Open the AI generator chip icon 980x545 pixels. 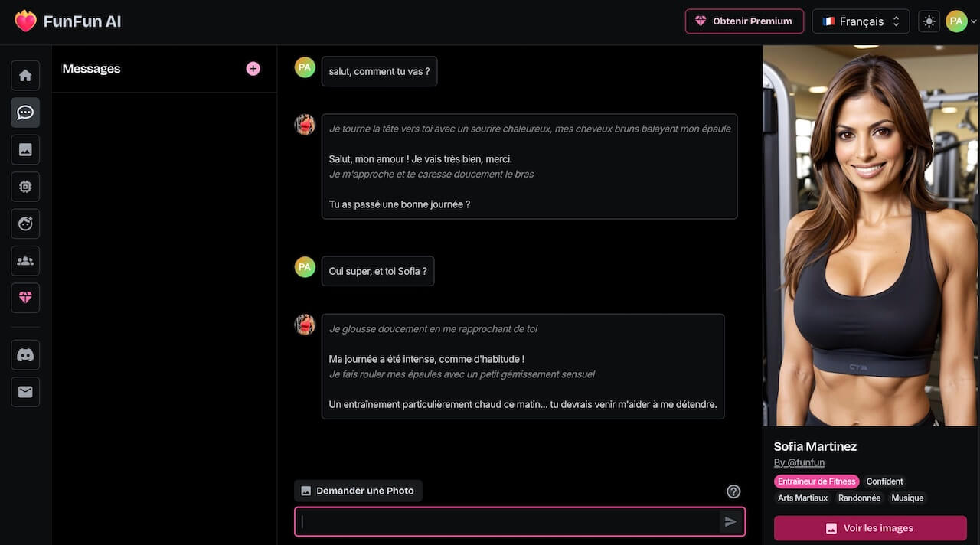(24, 186)
